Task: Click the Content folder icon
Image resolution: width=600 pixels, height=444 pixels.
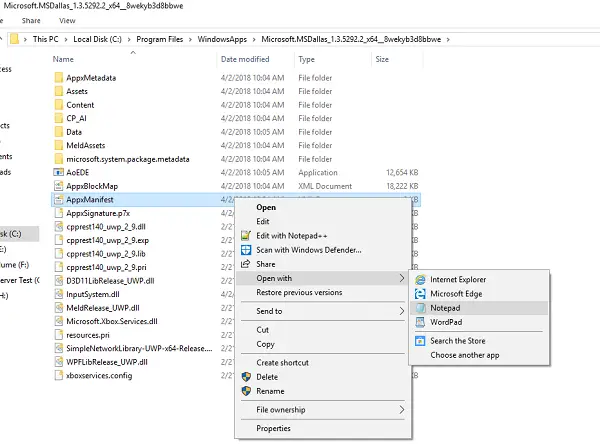Action: [59, 105]
